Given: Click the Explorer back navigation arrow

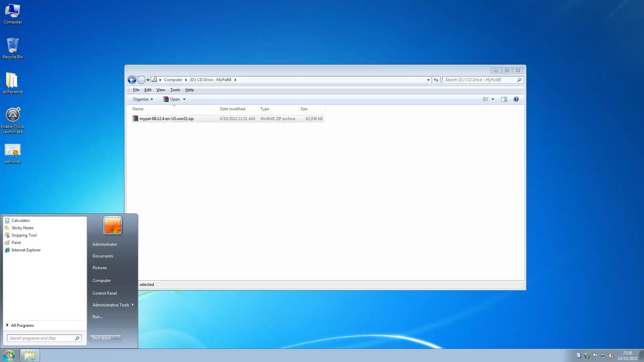Looking at the screenshot, I should click(x=132, y=80).
